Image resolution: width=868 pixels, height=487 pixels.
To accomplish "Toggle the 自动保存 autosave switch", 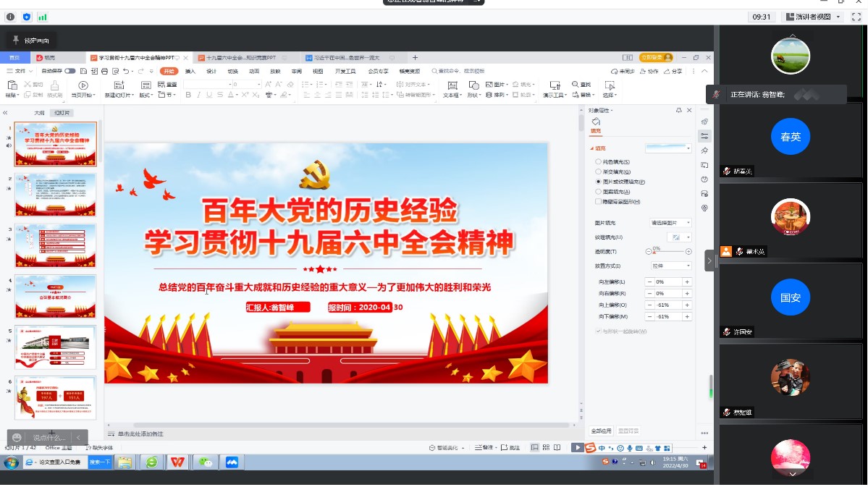I will click(x=70, y=72).
